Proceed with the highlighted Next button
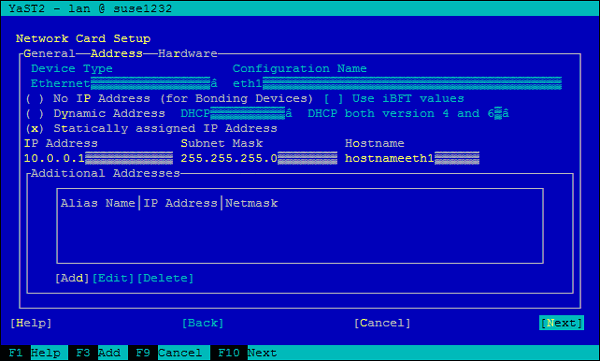This screenshot has height=361, width=600. click(x=561, y=323)
